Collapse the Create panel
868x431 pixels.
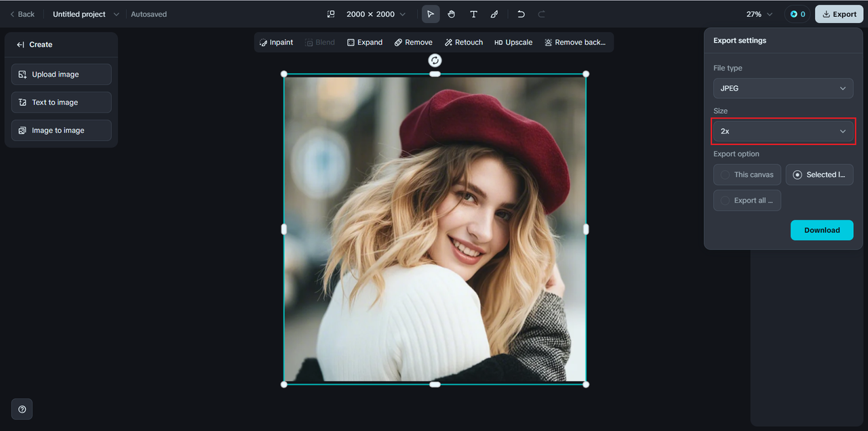20,45
